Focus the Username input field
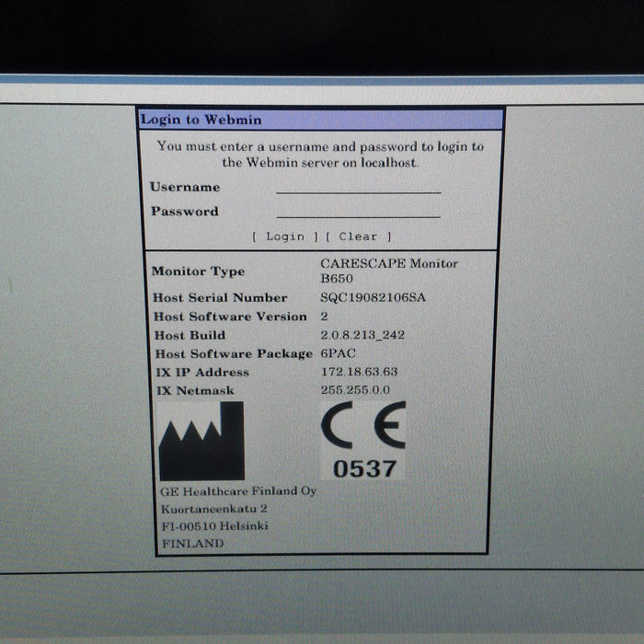The image size is (644, 644). [358, 186]
